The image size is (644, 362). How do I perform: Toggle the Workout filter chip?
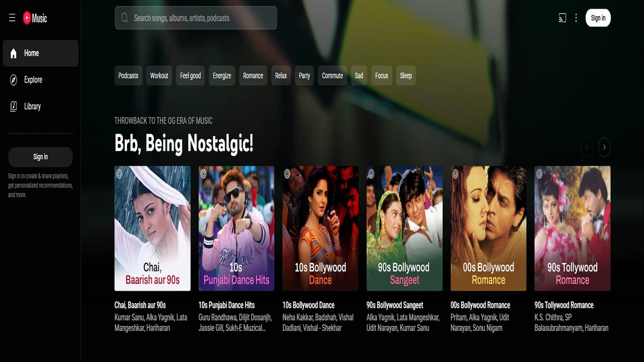[x=159, y=76]
